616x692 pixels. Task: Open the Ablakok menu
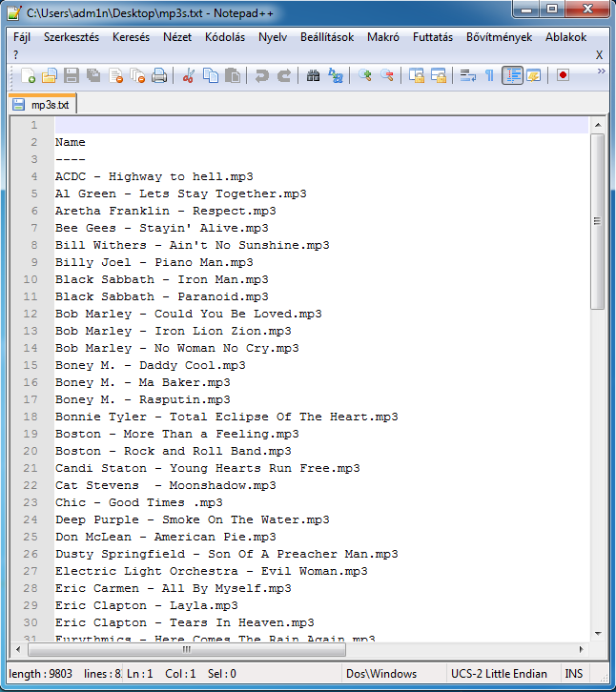click(565, 37)
